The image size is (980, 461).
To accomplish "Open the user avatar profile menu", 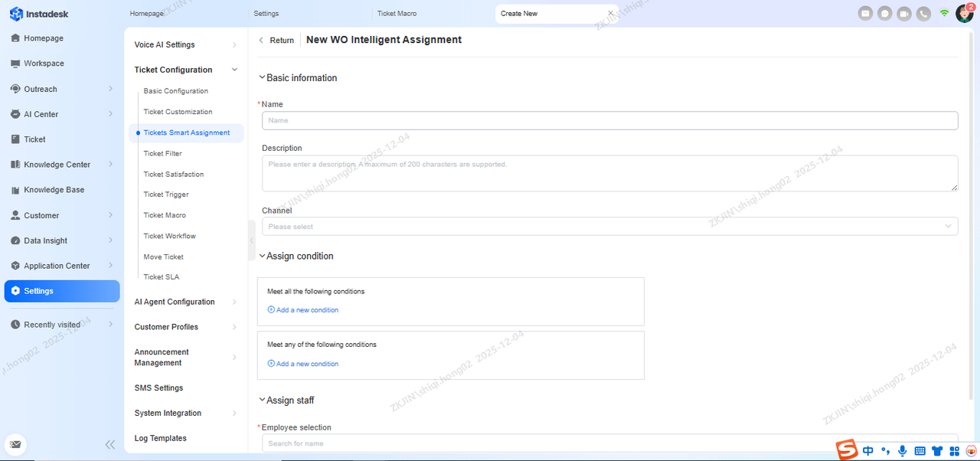I will tap(964, 13).
